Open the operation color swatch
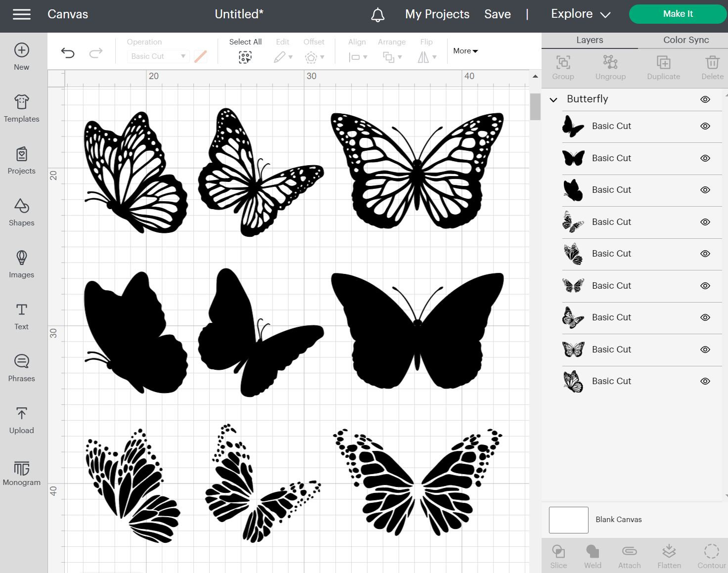 pos(201,56)
